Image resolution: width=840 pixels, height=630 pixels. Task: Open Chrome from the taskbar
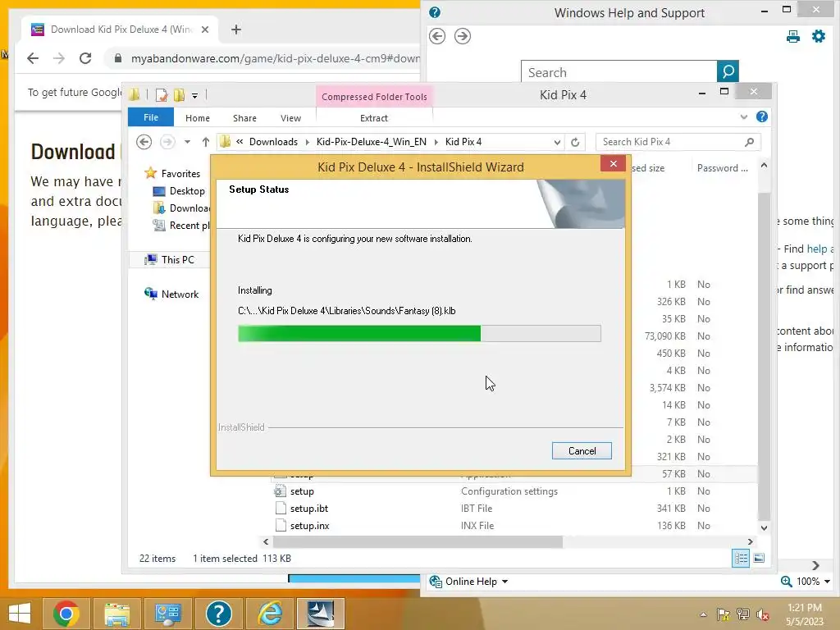(x=66, y=614)
